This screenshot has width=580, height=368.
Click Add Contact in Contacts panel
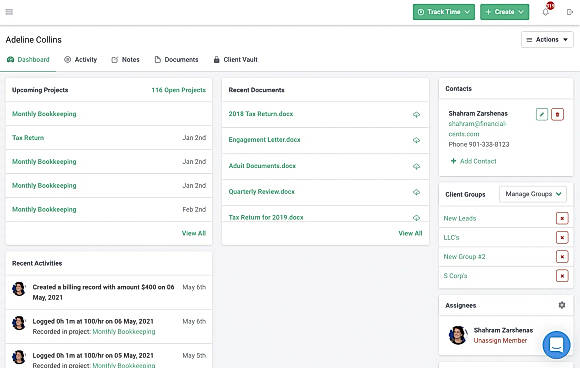click(473, 161)
